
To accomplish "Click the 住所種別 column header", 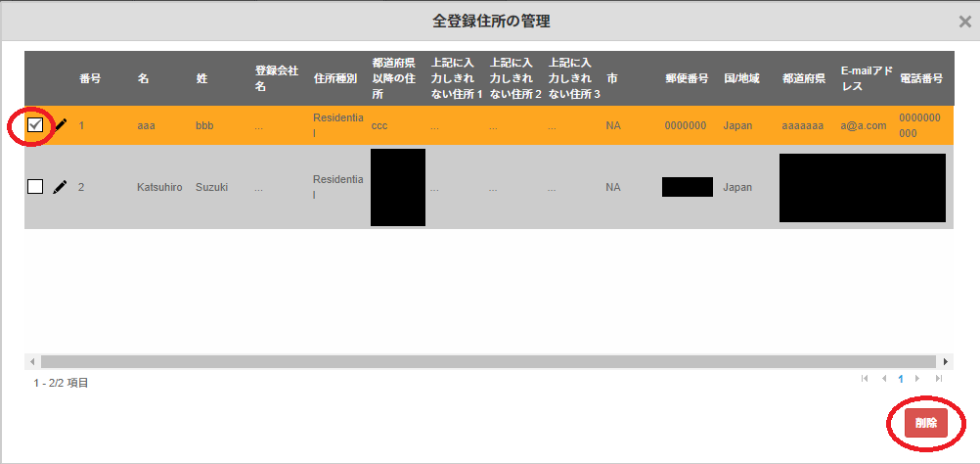I will pos(335,78).
